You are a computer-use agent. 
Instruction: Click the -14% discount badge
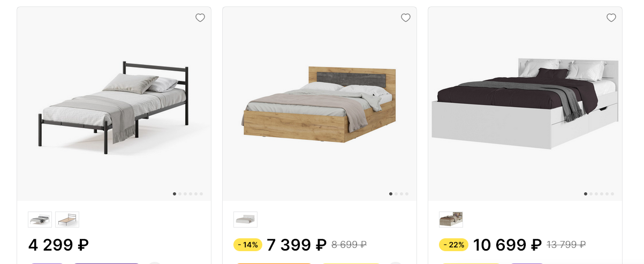(x=248, y=245)
